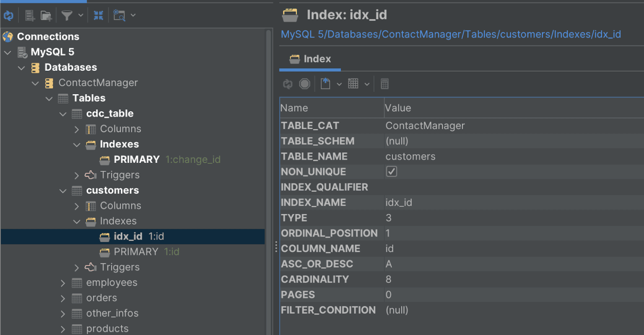Refresh the database connections list
Screen dimensions: 644x335
point(8,15)
